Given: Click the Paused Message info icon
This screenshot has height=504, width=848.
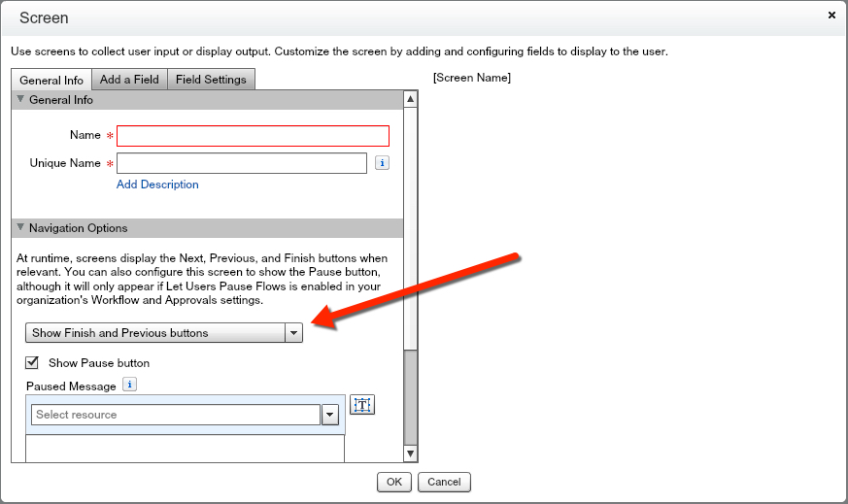Looking at the screenshot, I should coord(129,386).
